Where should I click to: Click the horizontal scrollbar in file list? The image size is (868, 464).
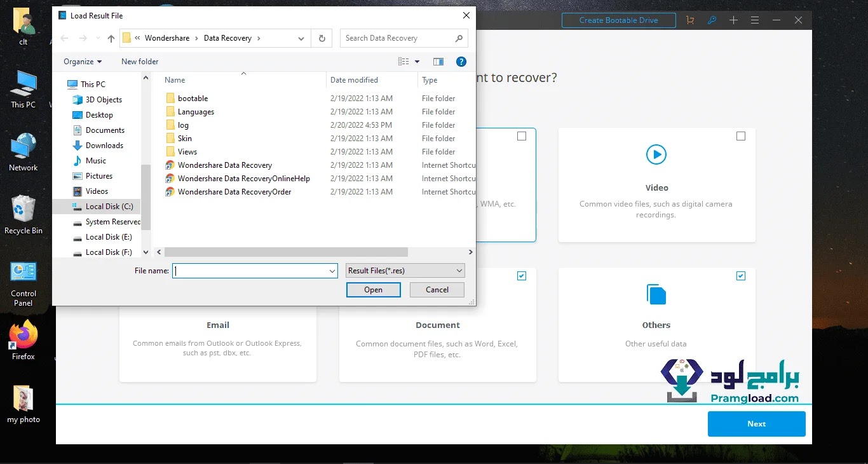tap(286, 252)
